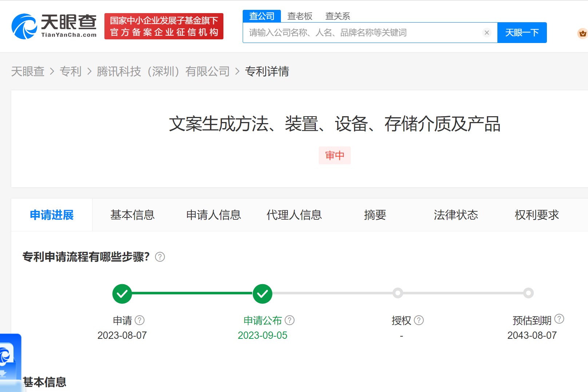
Task: Click the 天眼一下 search button
Action: (522, 33)
